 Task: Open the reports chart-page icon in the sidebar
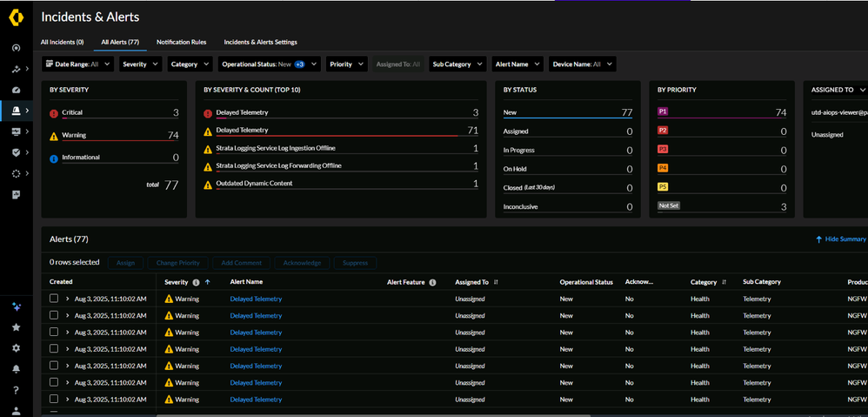tap(16, 194)
